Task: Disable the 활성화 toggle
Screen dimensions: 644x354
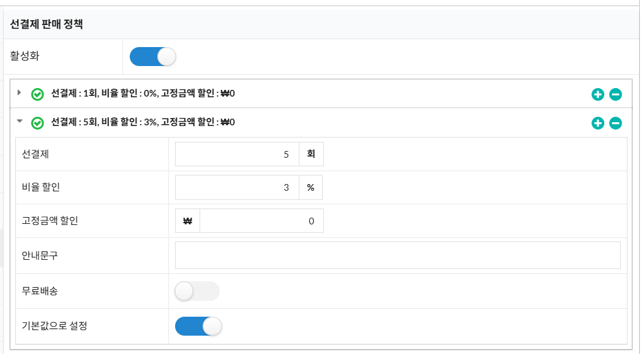Action: (153, 57)
